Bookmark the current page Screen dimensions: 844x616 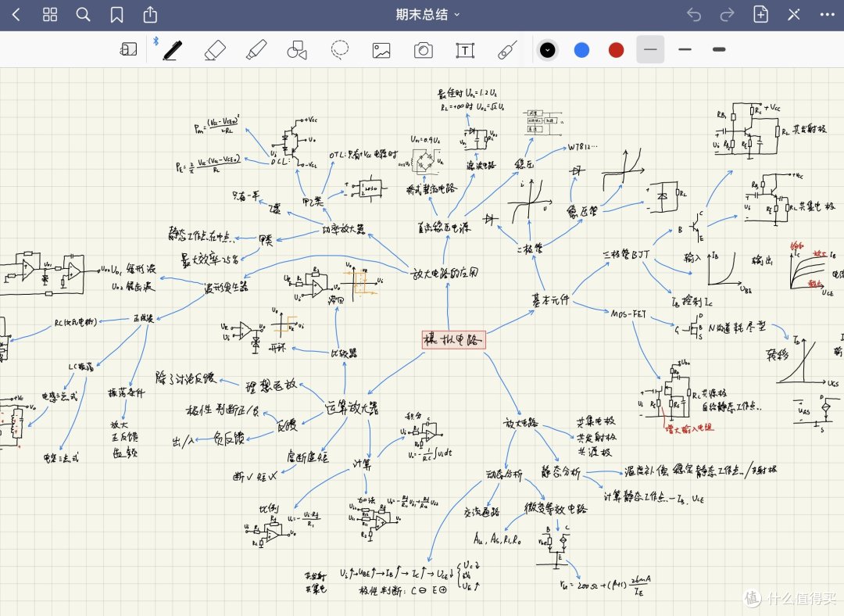[116, 15]
